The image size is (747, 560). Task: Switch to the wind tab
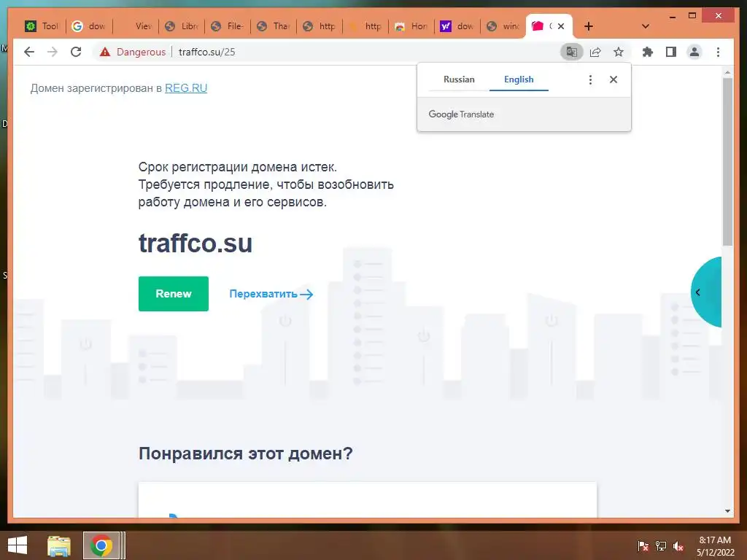click(505, 26)
